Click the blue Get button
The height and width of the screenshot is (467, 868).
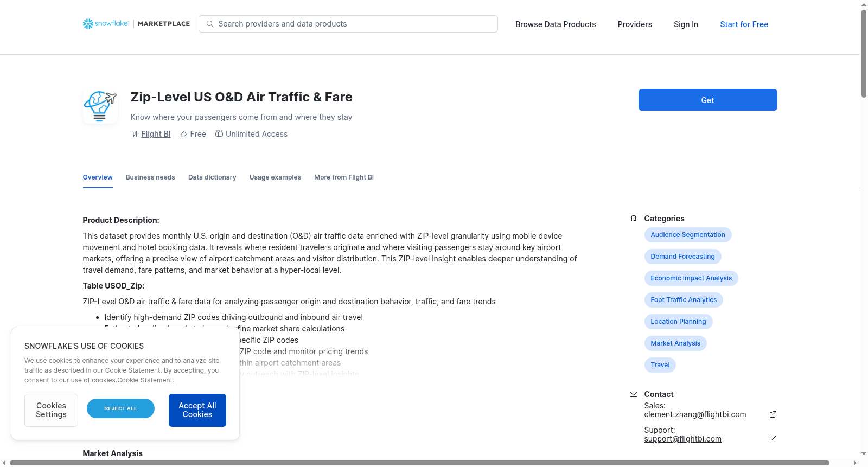(x=707, y=100)
